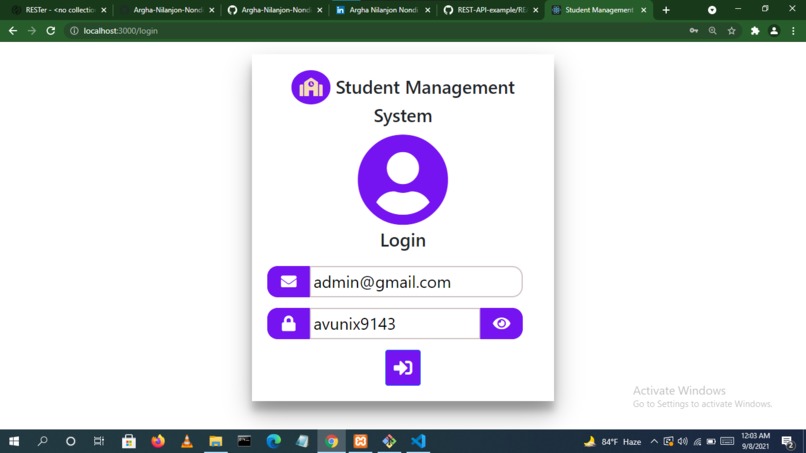Open the Chrome profile avatar
This screenshot has height=453, width=806.
coord(774,31)
